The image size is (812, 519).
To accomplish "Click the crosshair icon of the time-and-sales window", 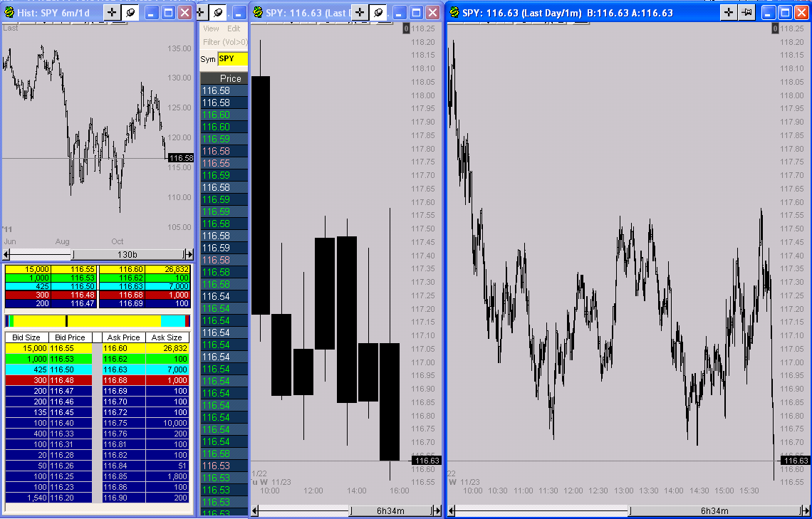I will [202, 12].
